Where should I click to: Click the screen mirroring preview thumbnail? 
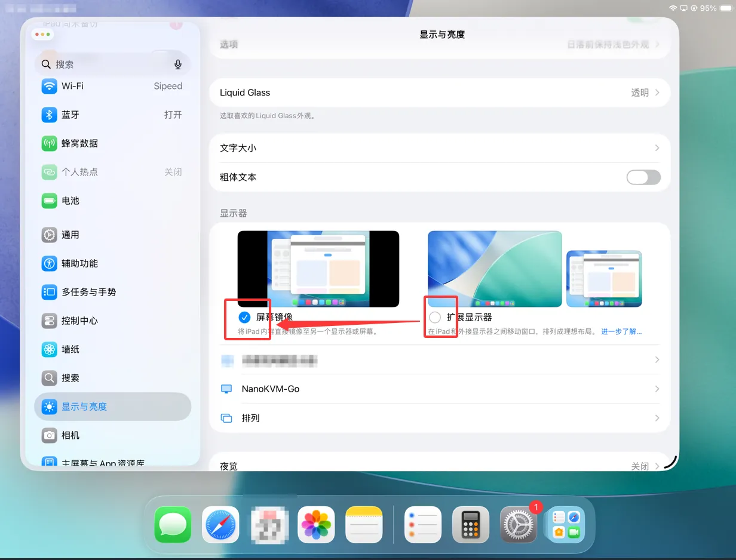(318, 269)
